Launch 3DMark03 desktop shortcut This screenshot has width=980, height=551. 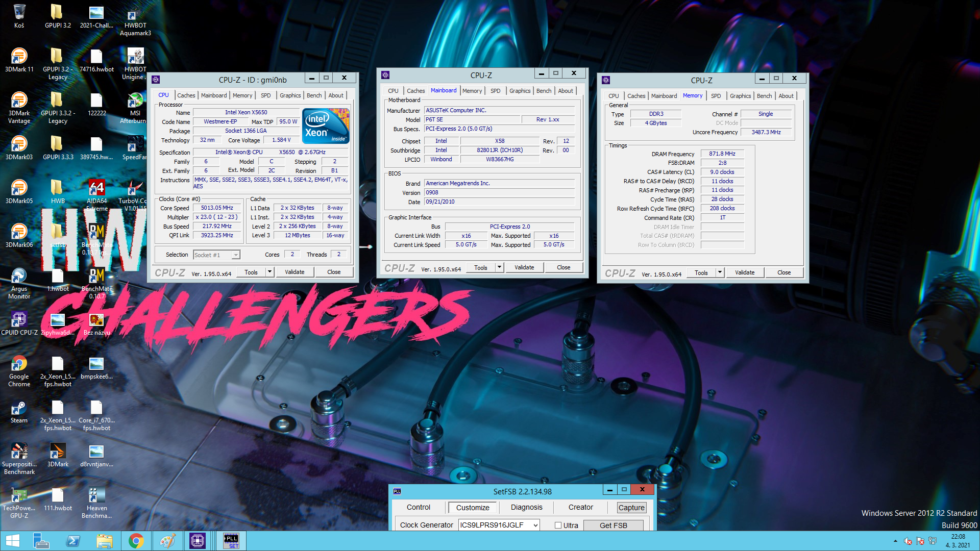(19, 147)
